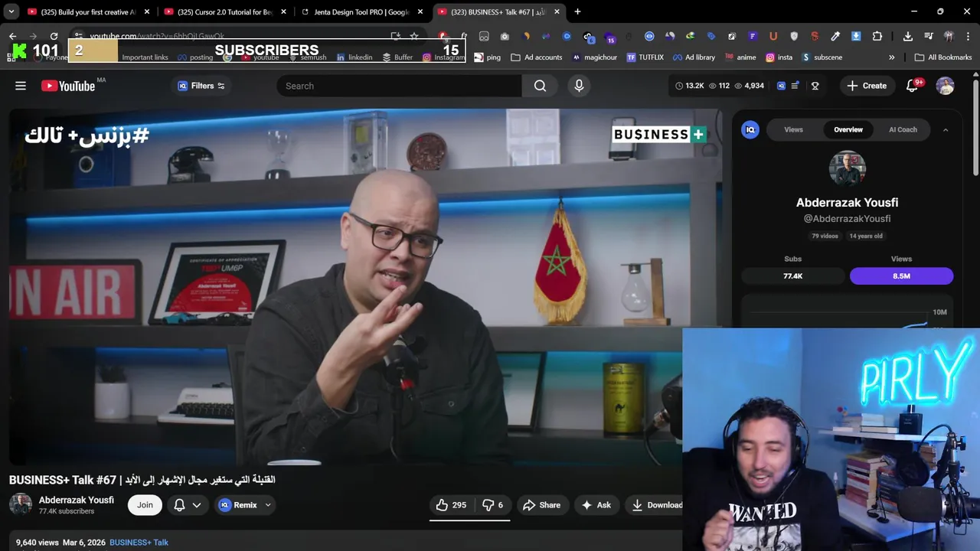This screenshot has width=980, height=551.
Task: Open the notifications bell
Action: [x=912, y=86]
